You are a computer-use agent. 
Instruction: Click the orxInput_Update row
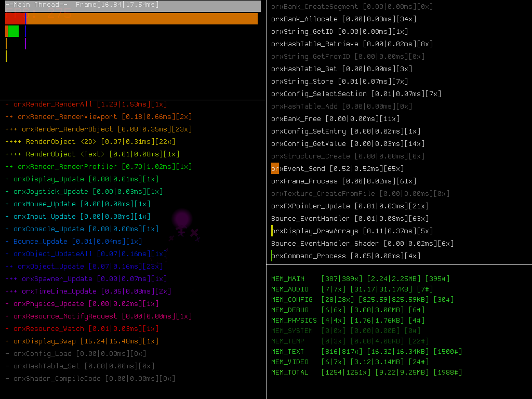78,217
